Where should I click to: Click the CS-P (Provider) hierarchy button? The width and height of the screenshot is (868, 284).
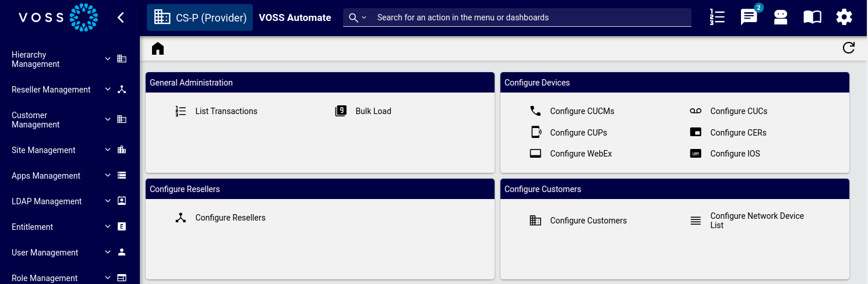[x=200, y=17]
